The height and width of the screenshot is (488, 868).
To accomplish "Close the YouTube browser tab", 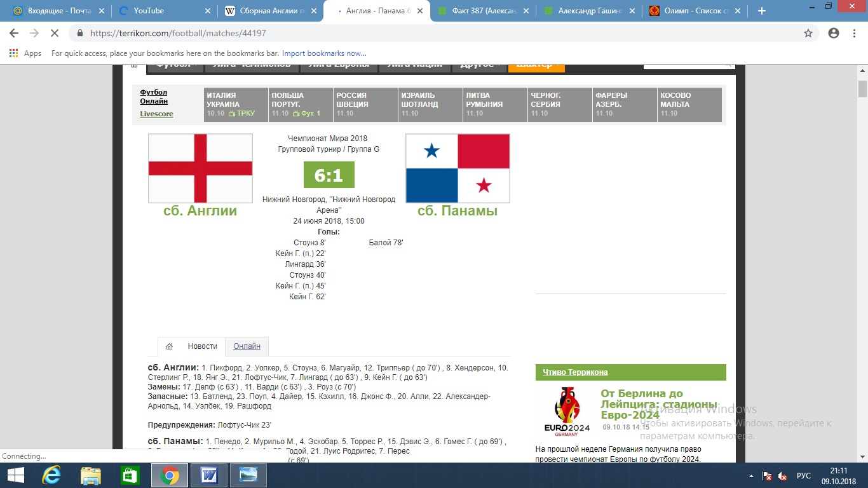I will point(208,11).
